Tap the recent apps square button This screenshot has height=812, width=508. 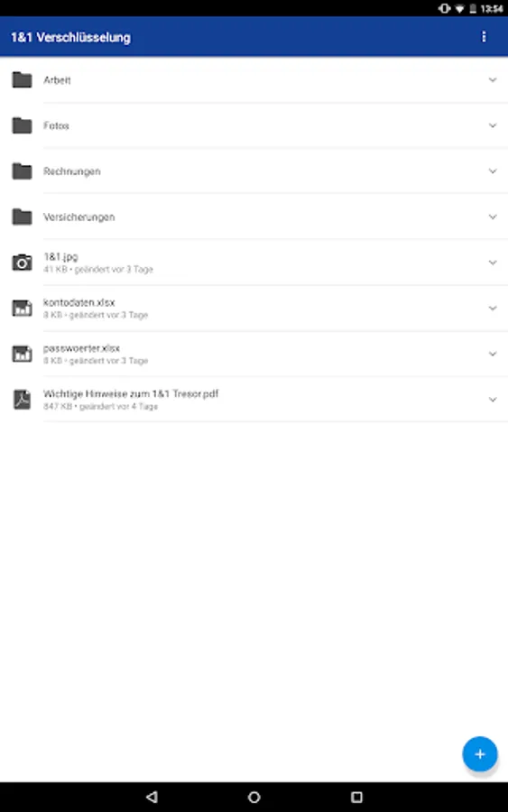click(x=356, y=797)
